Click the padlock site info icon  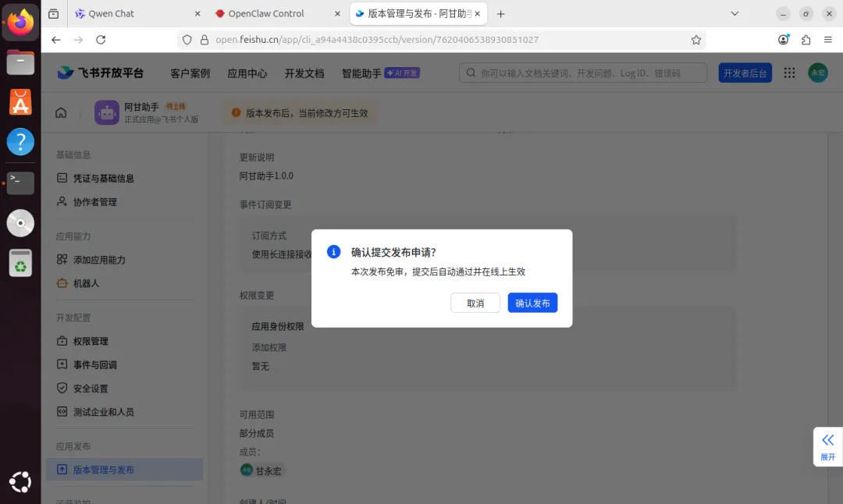click(205, 40)
